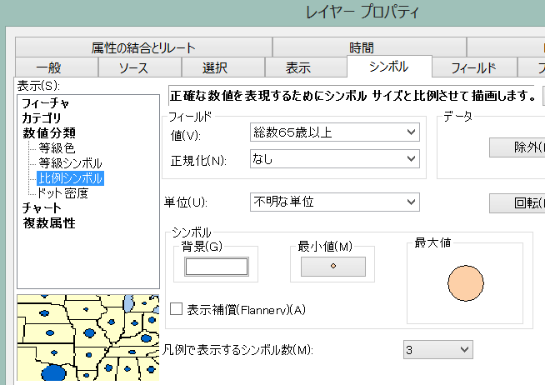Switch to the ソース tab

(140, 67)
